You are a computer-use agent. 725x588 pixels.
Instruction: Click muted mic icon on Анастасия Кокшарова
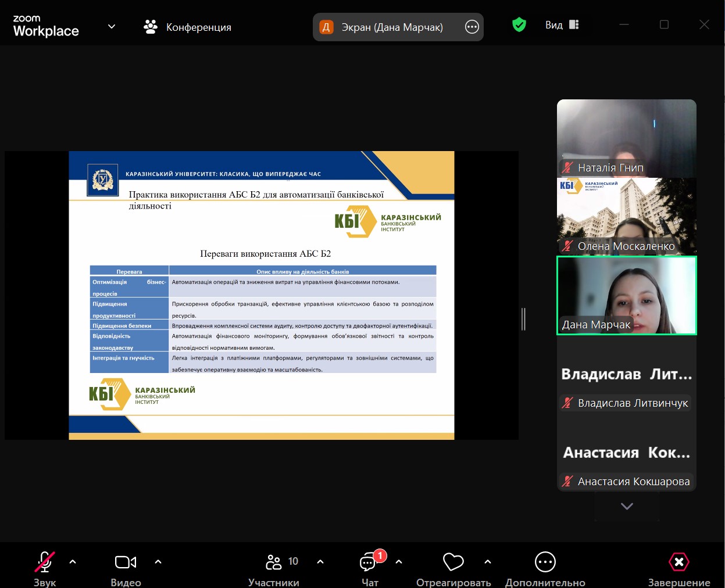567,481
